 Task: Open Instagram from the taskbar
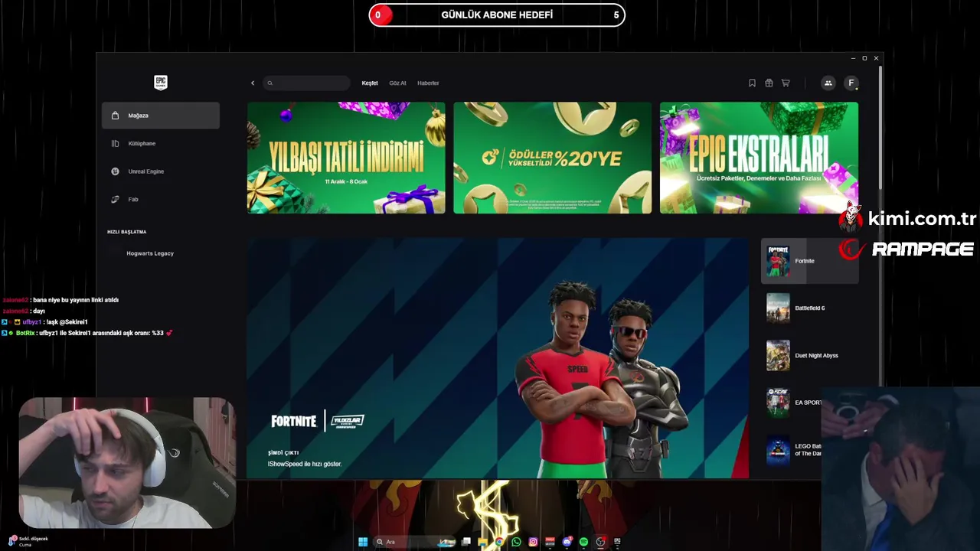533,542
